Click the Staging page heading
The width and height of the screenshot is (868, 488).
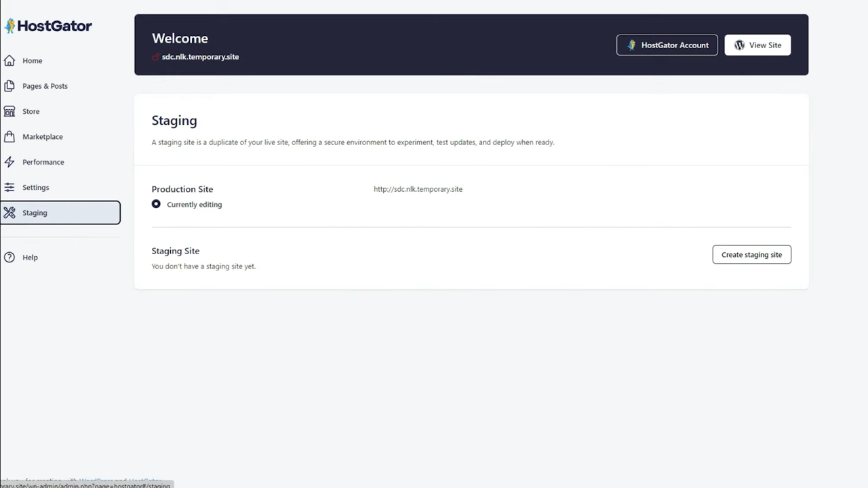tap(174, 121)
